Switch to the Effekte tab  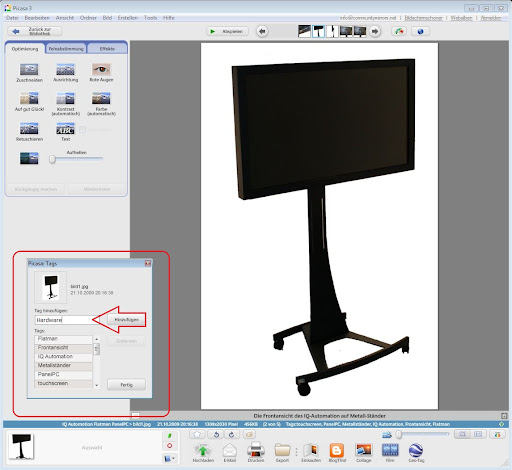click(x=107, y=49)
